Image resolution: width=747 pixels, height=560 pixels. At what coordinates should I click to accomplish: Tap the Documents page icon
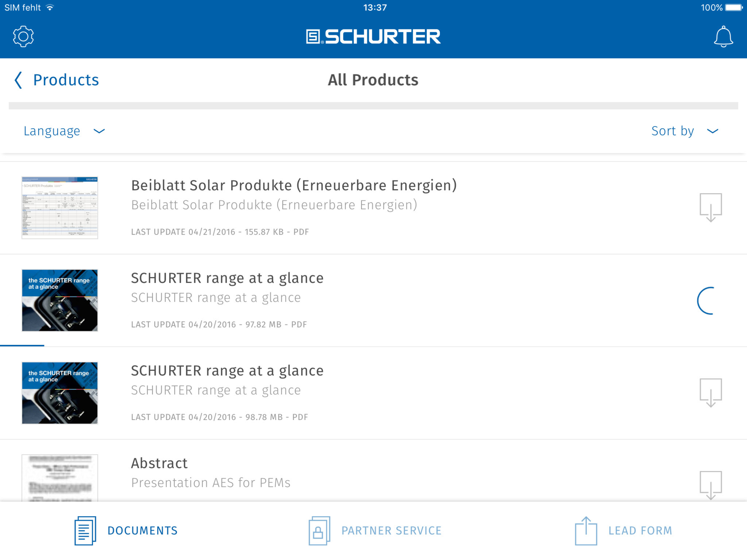click(85, 530)
